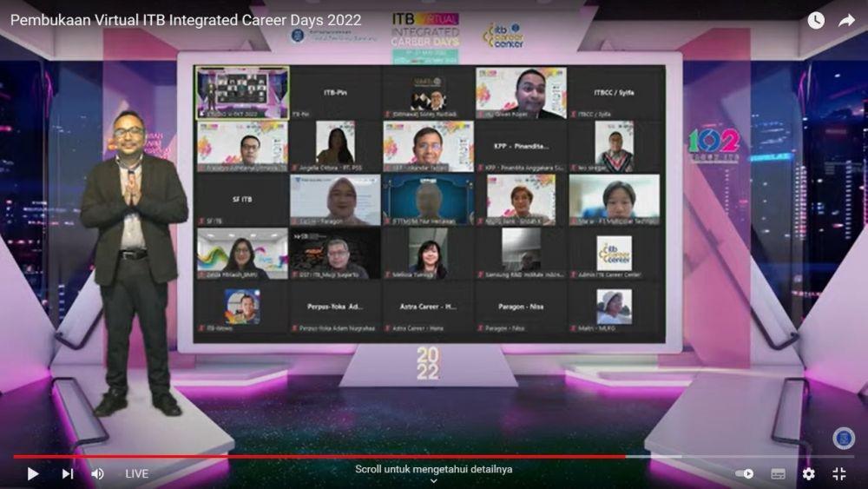
Task: Click the 'ITBCC / Syifa' tile
Action: (614, 92)
